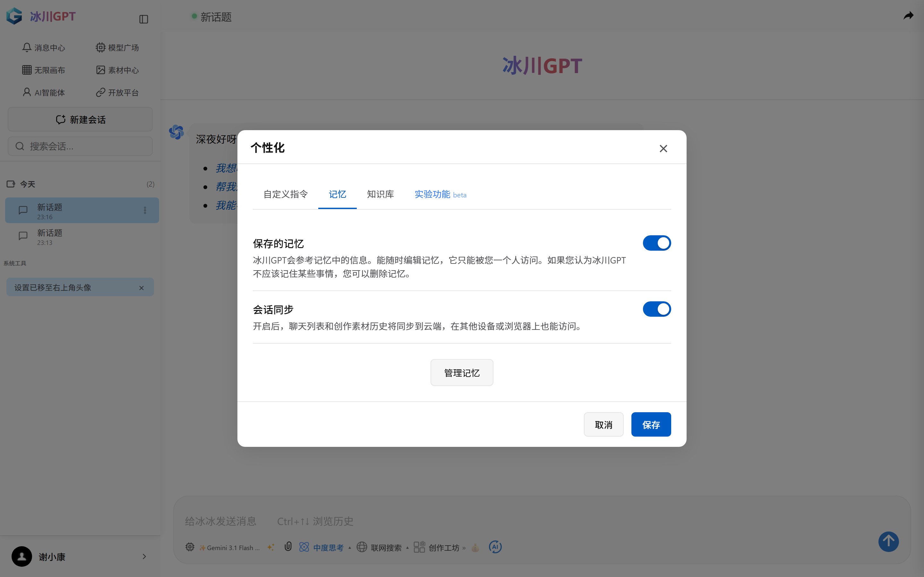Switch to the 知识库 tab

[x=380, y=194]
